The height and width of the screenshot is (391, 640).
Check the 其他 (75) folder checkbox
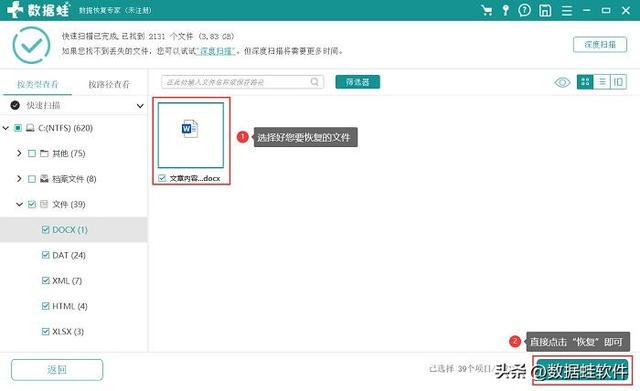[x=32, y=153]
